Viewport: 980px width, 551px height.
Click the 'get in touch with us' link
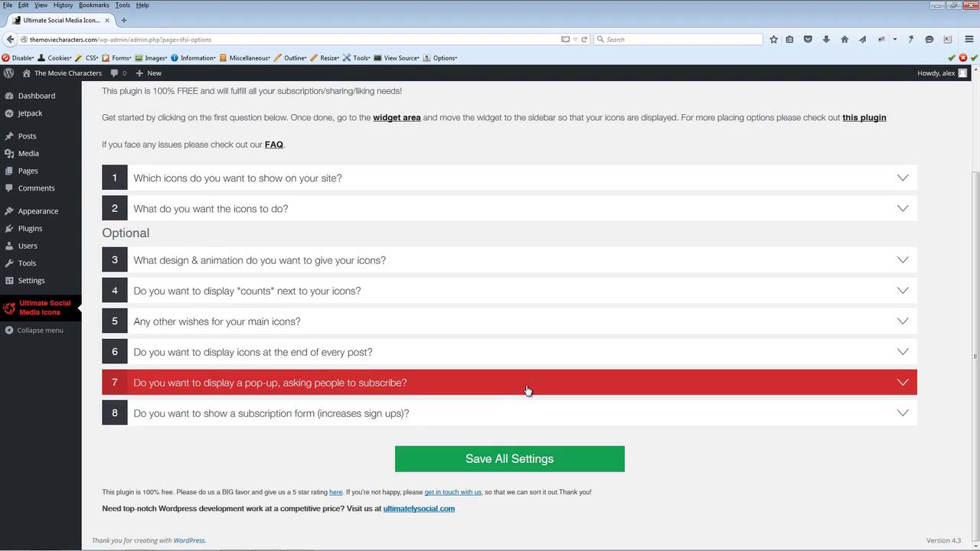click(x=453, y=492)
